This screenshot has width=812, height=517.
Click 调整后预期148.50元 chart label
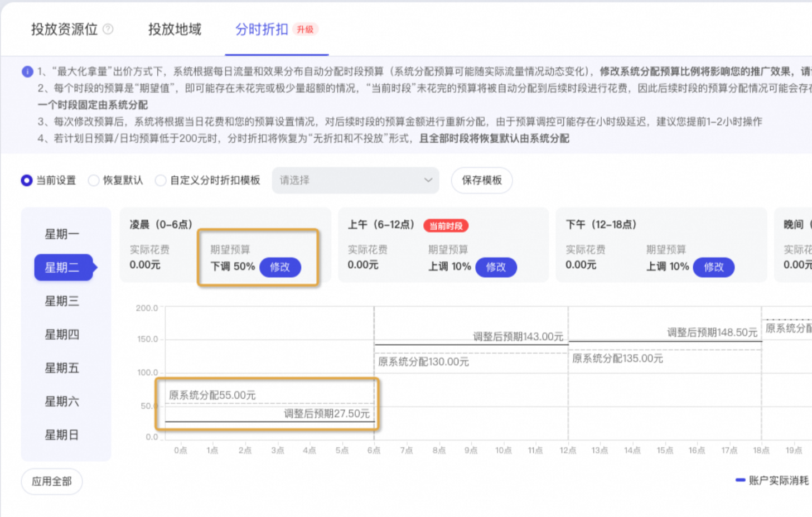coord(712,332)
